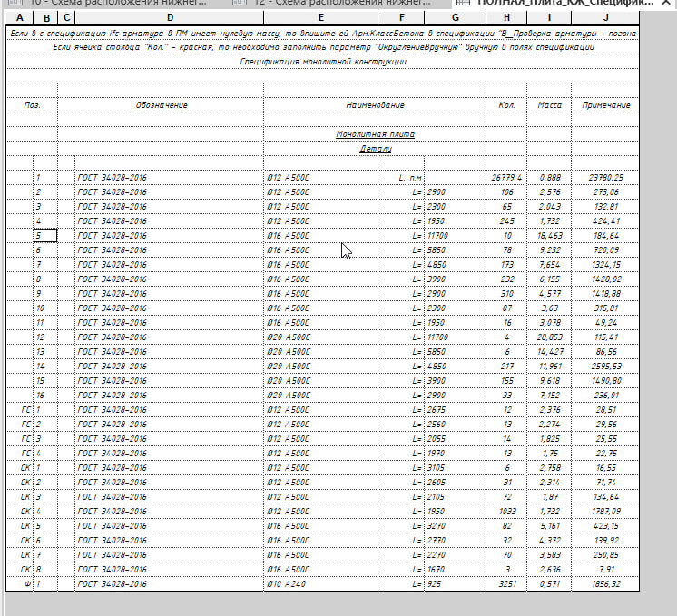The width and height of the screenshot is (677, 616).
Task: Select the quantity cell '310'
Action: (506, 294)
